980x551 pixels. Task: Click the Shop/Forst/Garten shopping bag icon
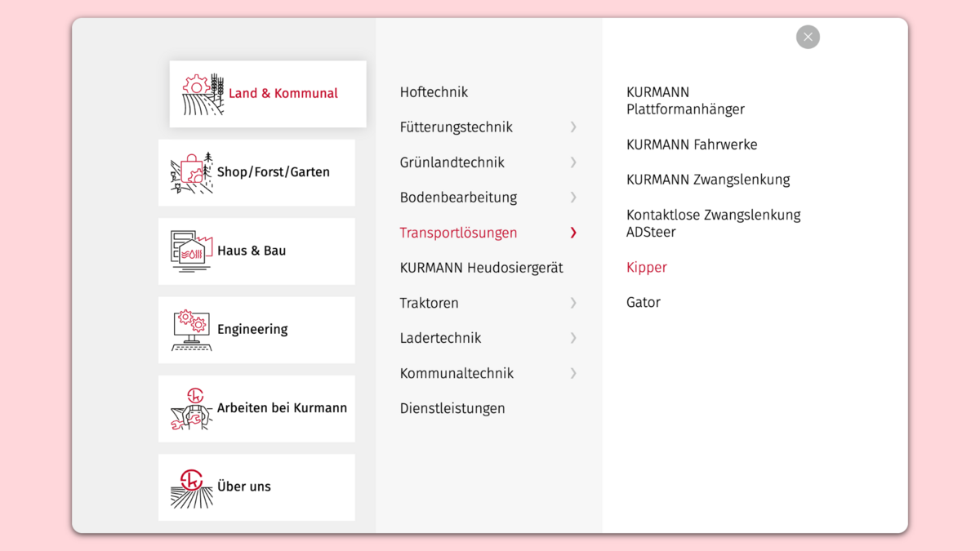[191, 172]
